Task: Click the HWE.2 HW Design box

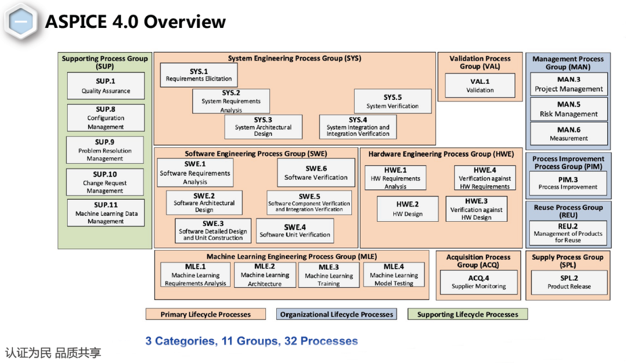Action: (x=407, y=209)
